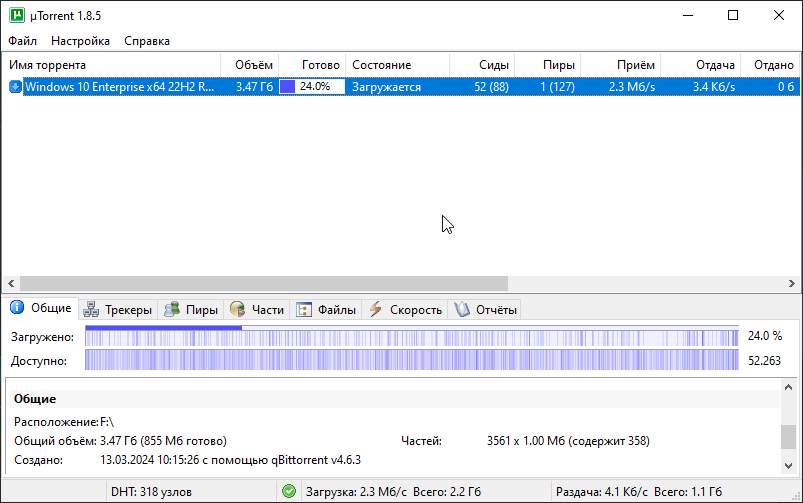Screen dimensions: 803x503
Task: Open the Файлы tab
Action: [x=326, y=310]
